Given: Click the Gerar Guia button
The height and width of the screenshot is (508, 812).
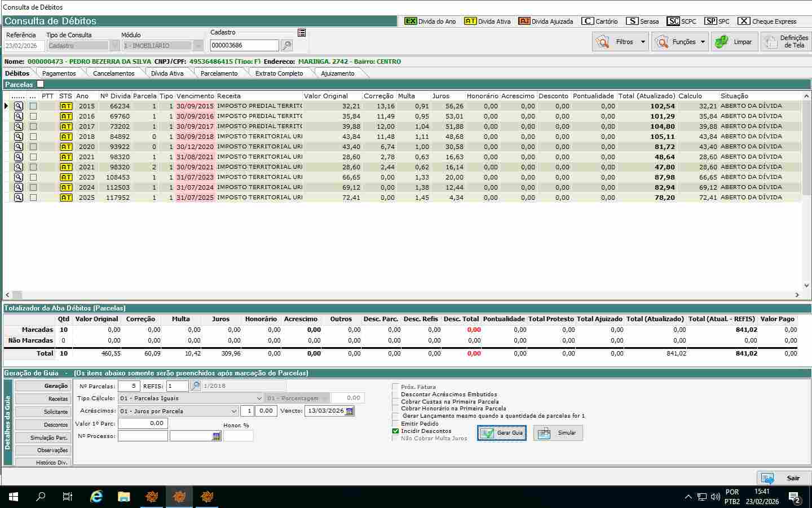Looking at the screenshot, I should pyautogui.click(x=502, y=433).
